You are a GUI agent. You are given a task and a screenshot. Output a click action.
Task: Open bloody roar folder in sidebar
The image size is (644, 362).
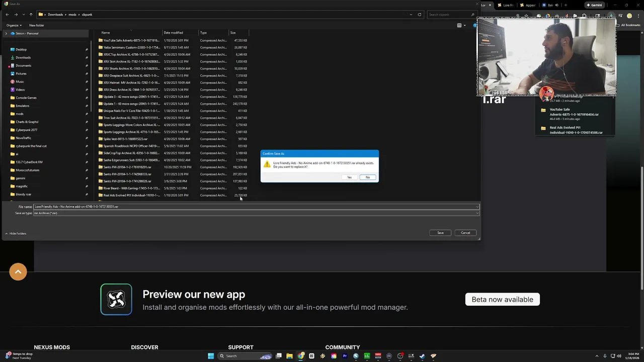[23, 194]
